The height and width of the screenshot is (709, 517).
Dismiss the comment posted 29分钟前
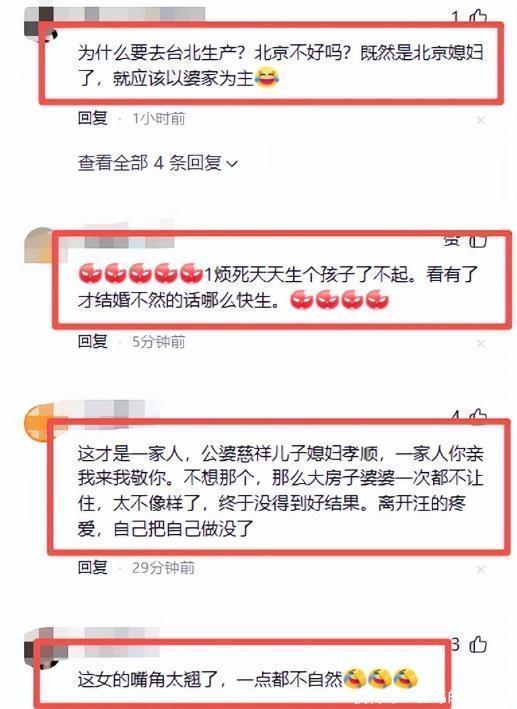point(480,570)
